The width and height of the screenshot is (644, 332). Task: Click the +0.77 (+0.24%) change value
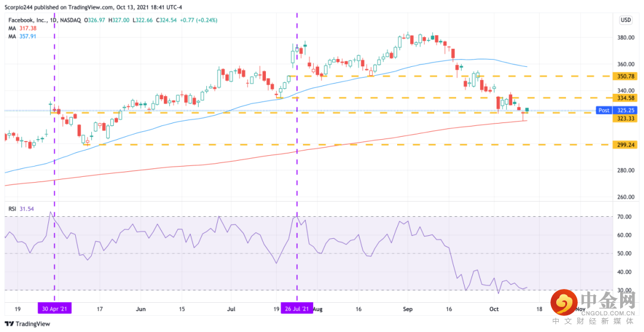click(x=199, y=20)
